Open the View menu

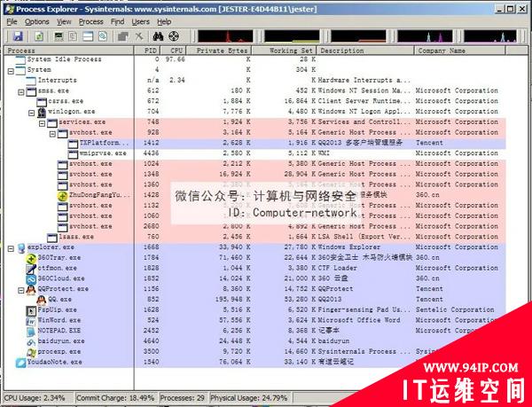[64, 21]
